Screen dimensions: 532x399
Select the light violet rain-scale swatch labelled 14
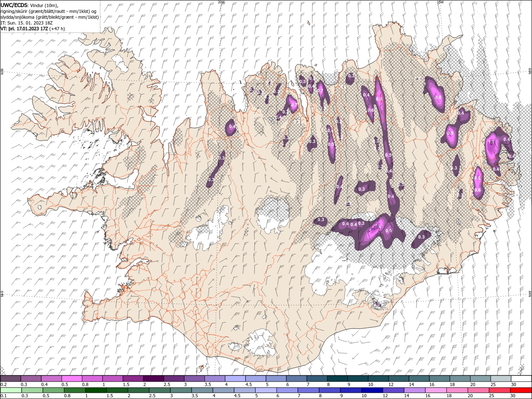click(x=414, y=390)
